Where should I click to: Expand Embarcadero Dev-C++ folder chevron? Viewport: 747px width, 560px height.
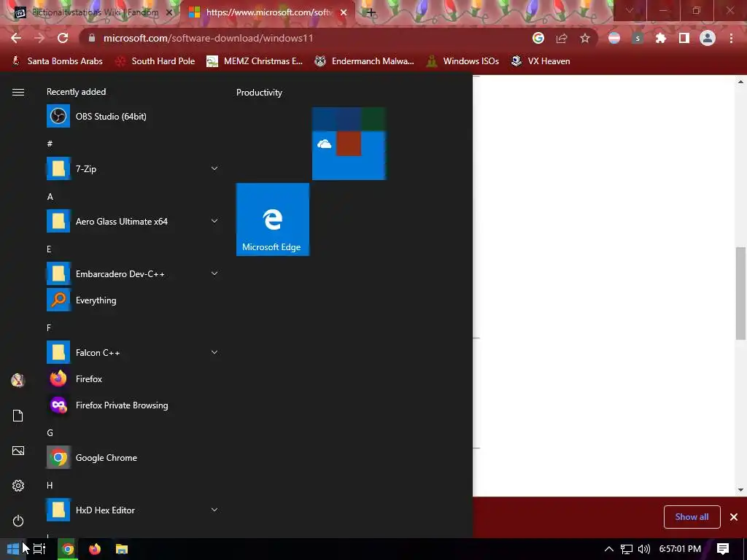point(214,274)
